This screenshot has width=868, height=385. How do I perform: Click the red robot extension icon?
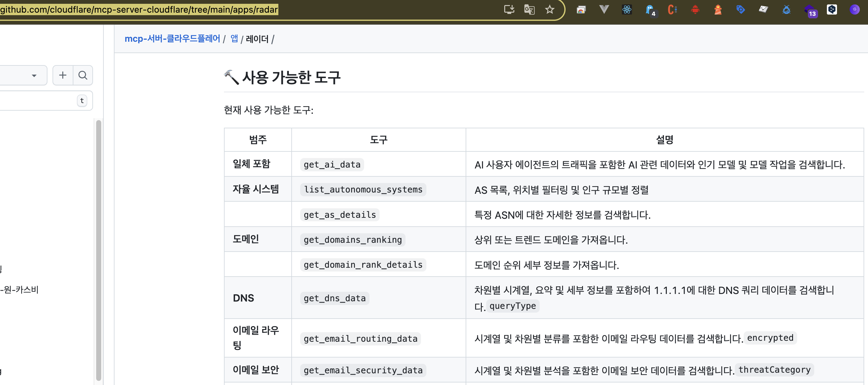[x=695, y=9]
